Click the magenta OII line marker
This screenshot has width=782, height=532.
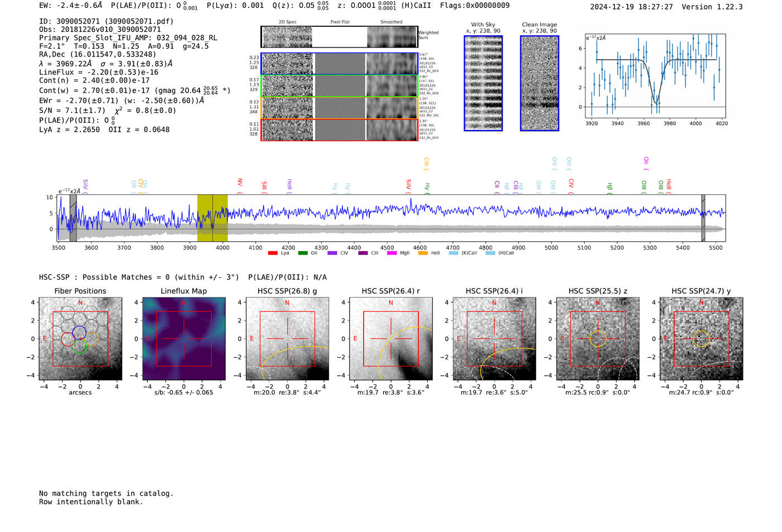[x=646, y=164]
